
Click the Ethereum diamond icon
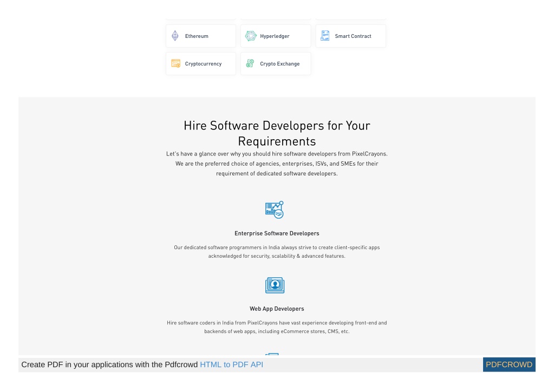[x=175, y=36]
